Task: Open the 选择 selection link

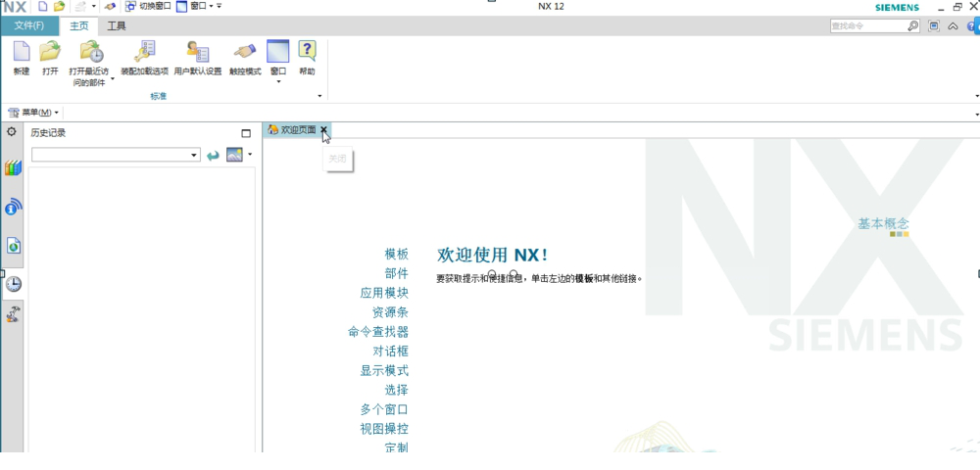Action: pyautogui.click(x=396, y=390)
